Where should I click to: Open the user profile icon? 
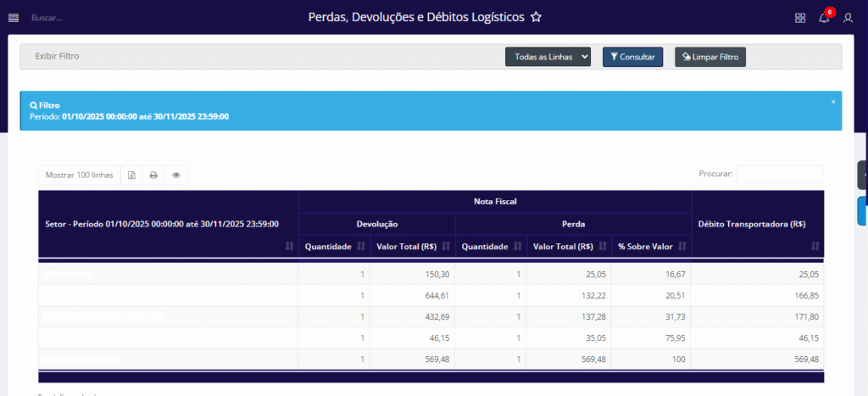(848, 18)
